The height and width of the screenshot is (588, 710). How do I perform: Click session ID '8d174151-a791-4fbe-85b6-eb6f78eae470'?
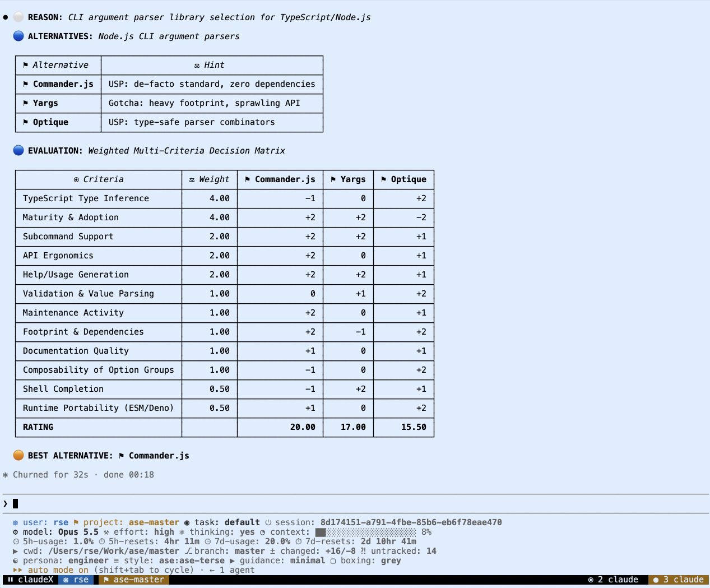click(411, 522)
